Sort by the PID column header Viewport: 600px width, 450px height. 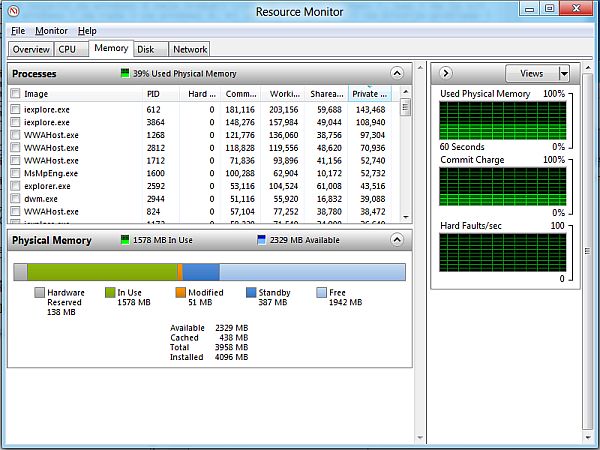tap(153, 93)
